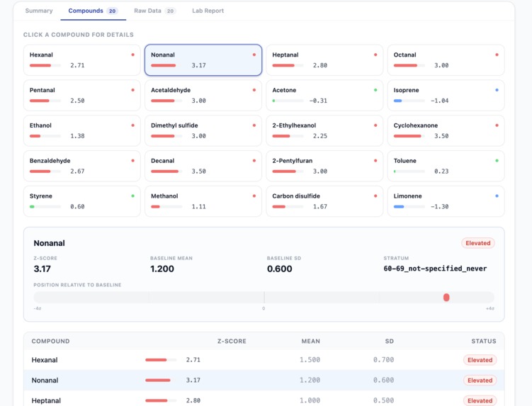532x406 pixels.
Task: Click the Elevated status badge in Hexanal row
Action: (480, 360)
